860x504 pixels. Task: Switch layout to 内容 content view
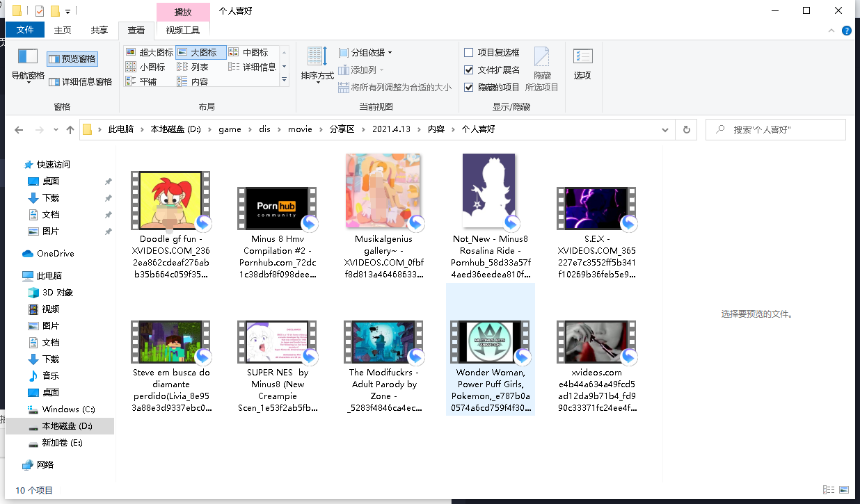[193, 81]
